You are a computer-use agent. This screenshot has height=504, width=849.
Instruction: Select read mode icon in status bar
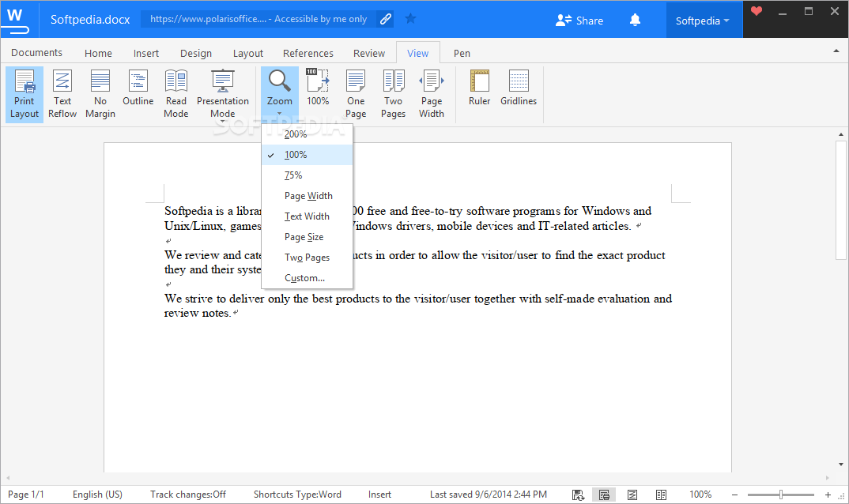[x=661, y=495]
